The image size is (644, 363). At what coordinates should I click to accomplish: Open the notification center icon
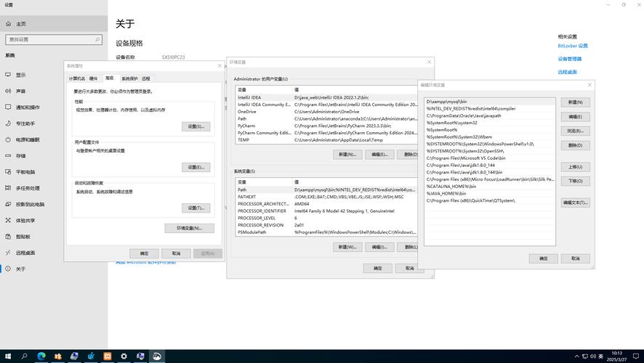point(636,356)
